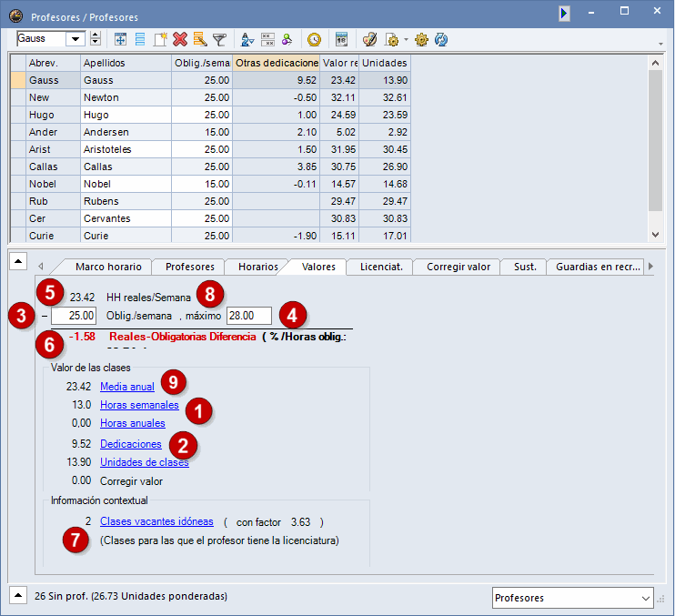
Task: Create a new teacher entry
Action: (160, 40)
